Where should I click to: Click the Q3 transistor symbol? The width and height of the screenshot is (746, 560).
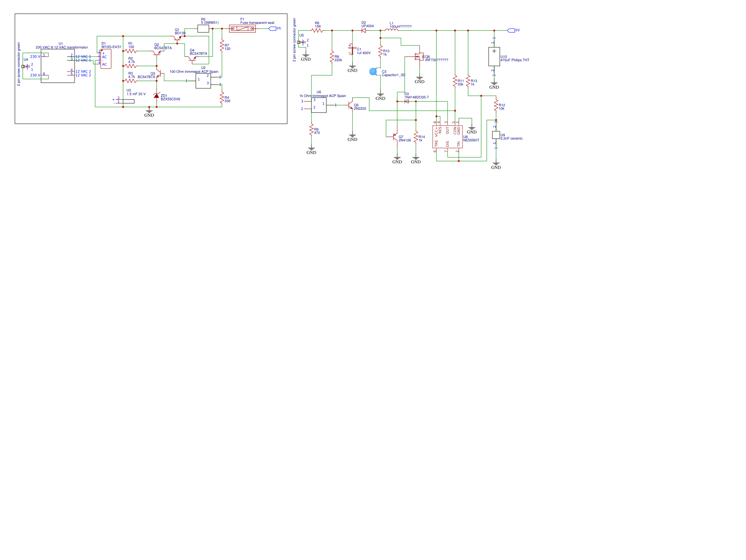point(159,73)
